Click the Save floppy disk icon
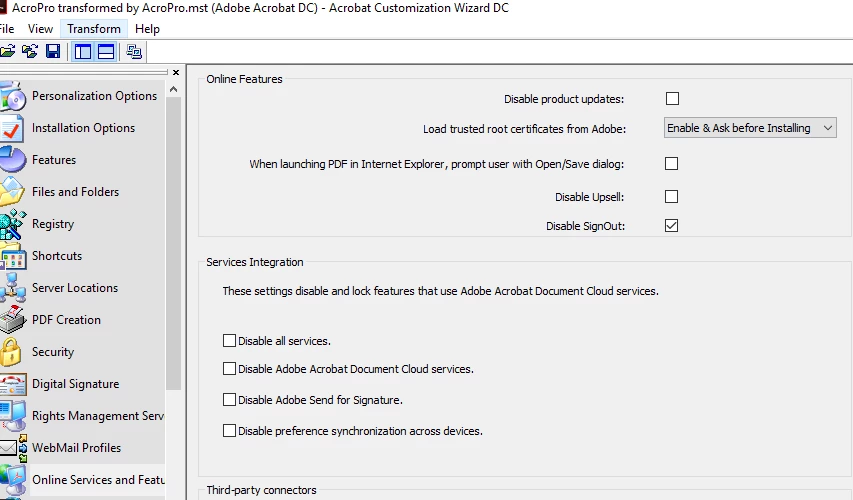The image size is (853, 500). tap(53, 52)
